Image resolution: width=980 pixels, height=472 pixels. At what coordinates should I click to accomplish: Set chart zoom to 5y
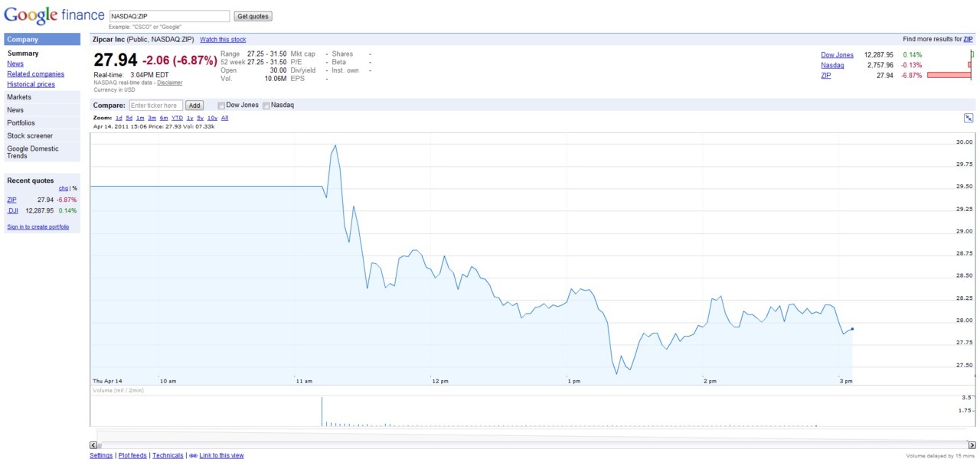click(200, 118)
